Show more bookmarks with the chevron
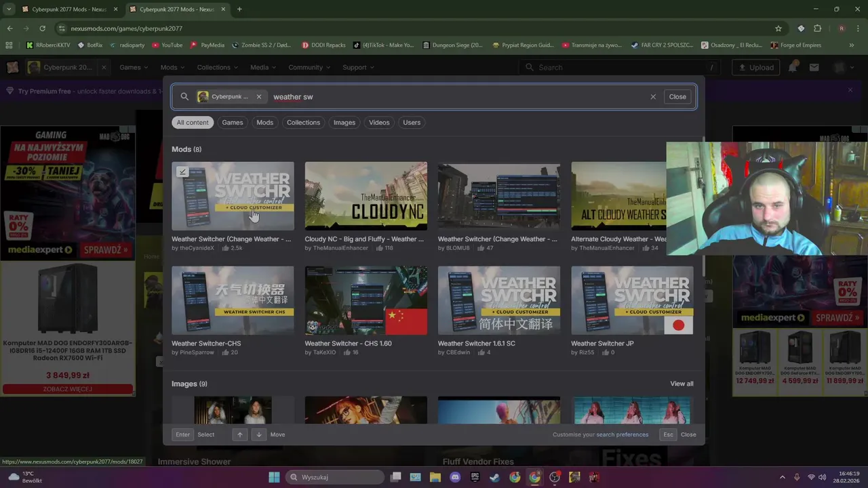Screen dimensions: 868x488 click(x=852, y=45)
